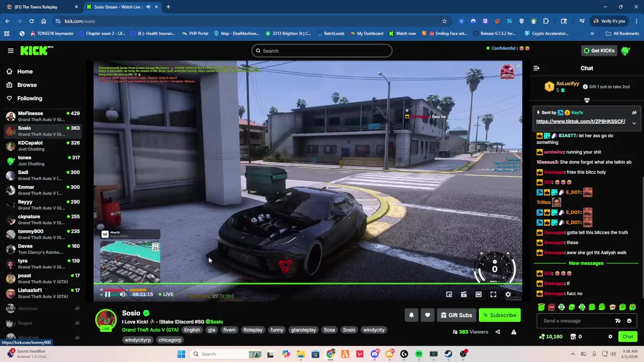Screen dimensions: 644x362
Task: View the 10,160 KICKs balance
Action: (551, 337)
